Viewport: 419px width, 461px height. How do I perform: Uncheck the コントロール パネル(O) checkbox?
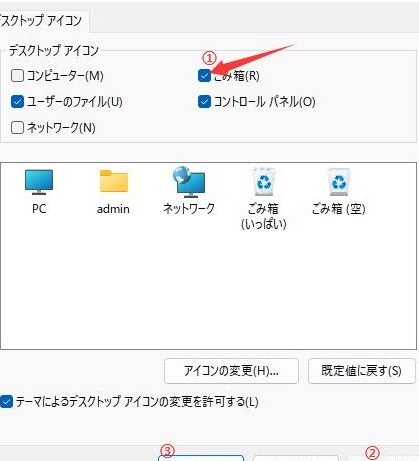[x=204, y=101]
